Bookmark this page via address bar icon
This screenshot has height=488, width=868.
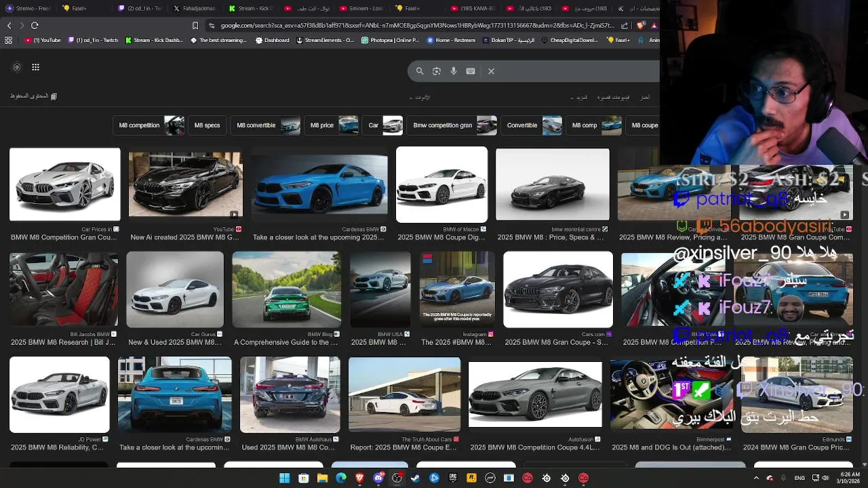(x=195, y=26)
